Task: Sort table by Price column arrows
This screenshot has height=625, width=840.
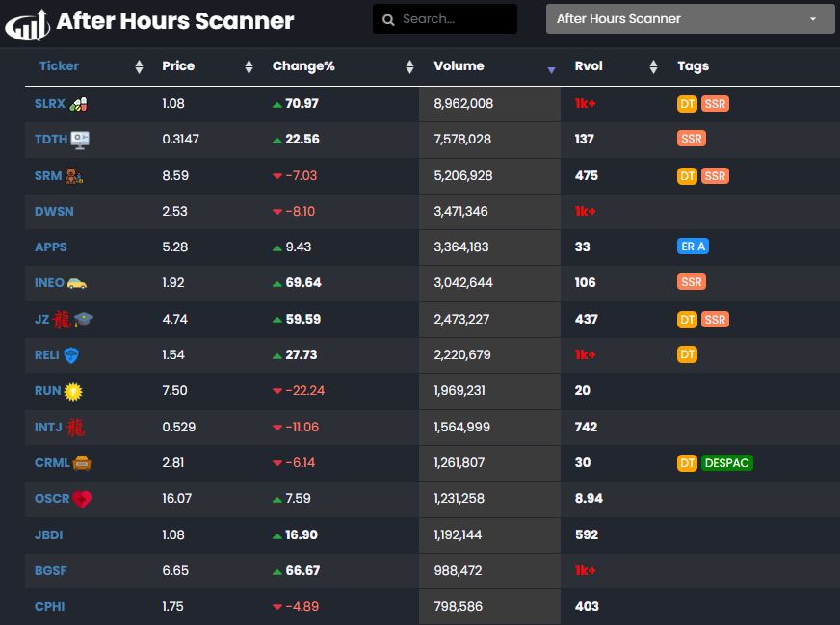Action: 249,66
